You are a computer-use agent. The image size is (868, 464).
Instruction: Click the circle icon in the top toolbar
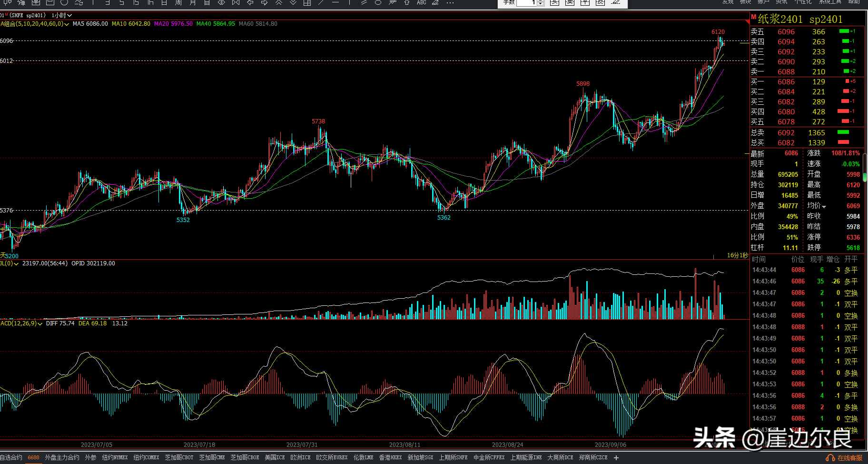[64, 2]
